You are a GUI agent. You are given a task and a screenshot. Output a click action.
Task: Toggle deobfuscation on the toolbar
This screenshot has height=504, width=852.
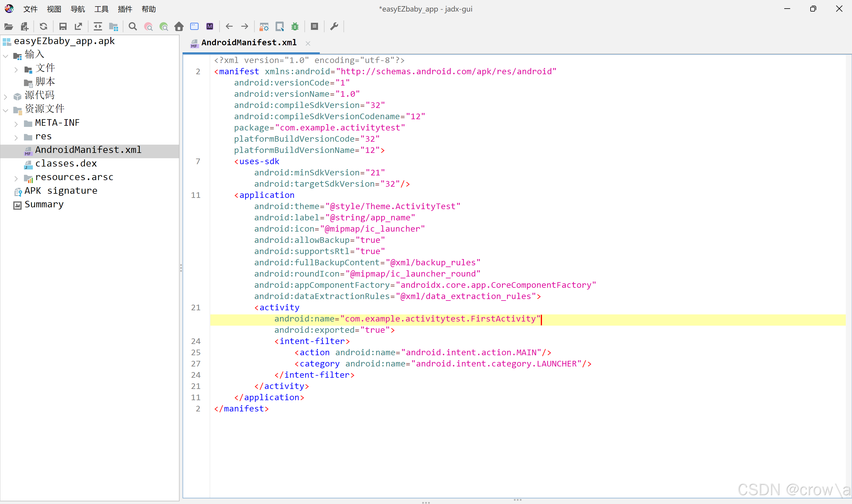pos(264,27)
